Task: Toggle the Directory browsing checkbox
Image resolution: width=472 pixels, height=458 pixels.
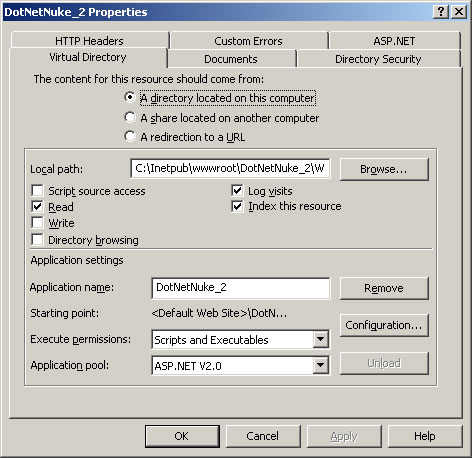Action: 37,239
